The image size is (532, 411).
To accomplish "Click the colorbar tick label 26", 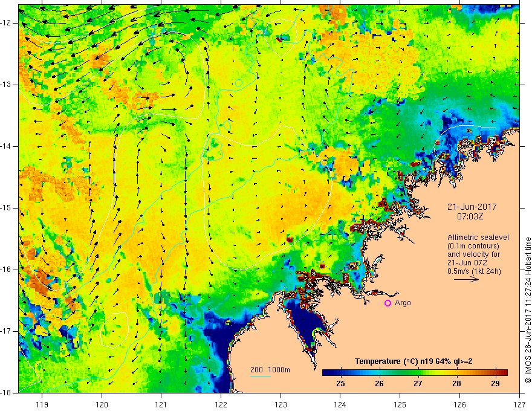I will point(379,384).
